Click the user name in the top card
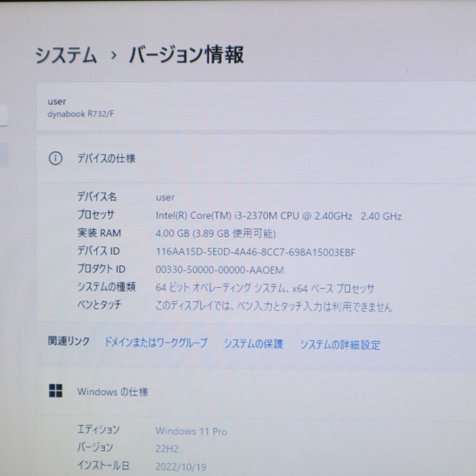The width and height of the screenshot is (476, 476). 57,102
